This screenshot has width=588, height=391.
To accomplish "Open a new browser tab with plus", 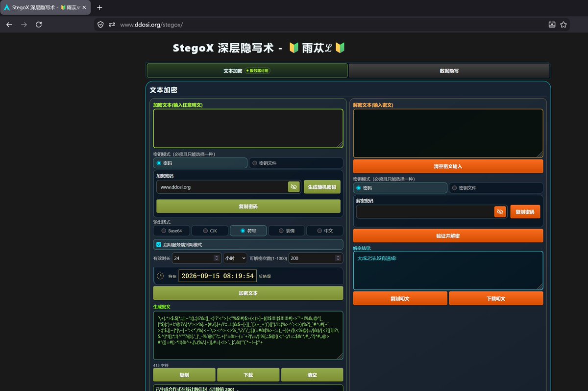I will point(100,7).
